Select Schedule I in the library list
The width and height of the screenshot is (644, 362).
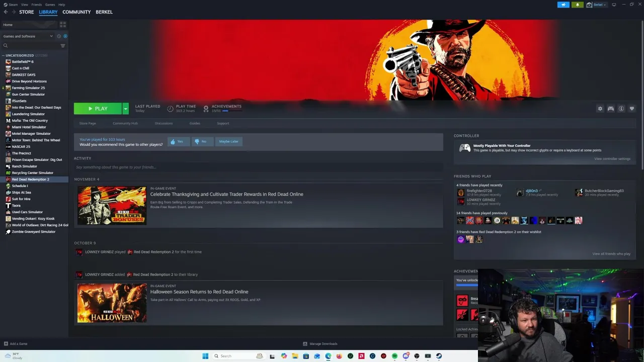tap(20, 186)
